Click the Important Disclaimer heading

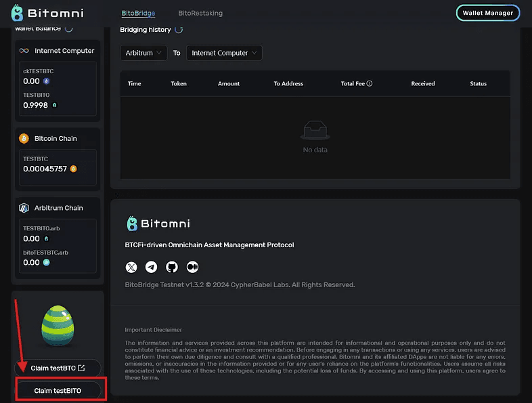click(x=154, y=330)
